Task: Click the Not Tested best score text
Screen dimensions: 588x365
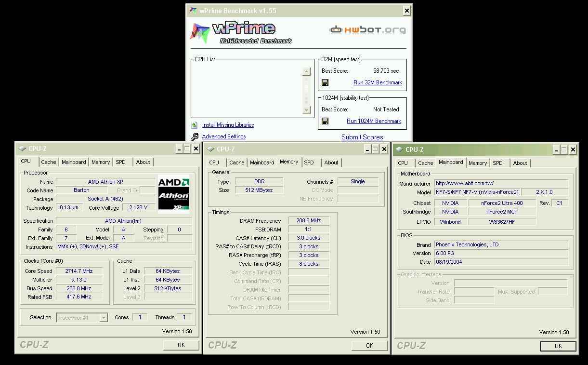Action: point(386,109)
